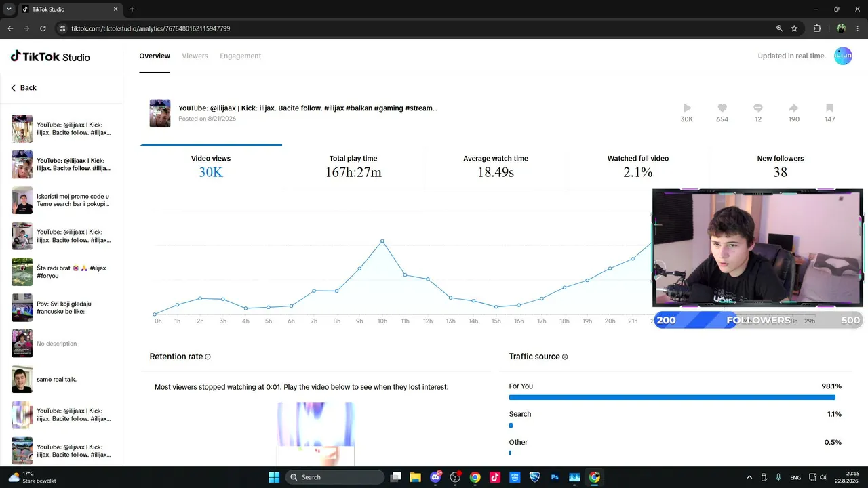Click the chart peak data point at 10h
868x488 pixels.
pos(382,241)
